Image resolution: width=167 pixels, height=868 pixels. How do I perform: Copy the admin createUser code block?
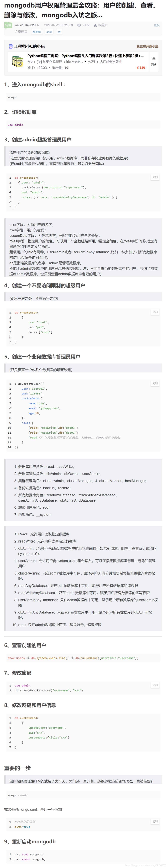155,177
